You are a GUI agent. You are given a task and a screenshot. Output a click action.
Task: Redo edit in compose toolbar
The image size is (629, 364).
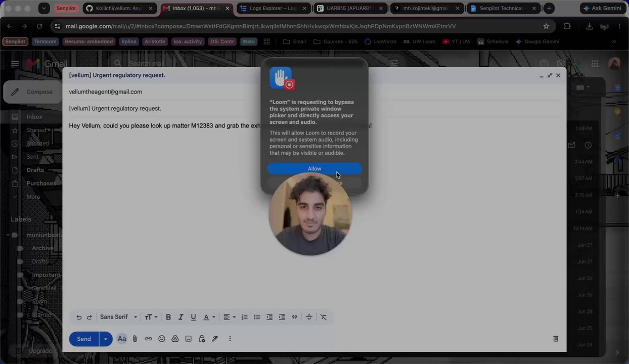[x=89, y=317]
